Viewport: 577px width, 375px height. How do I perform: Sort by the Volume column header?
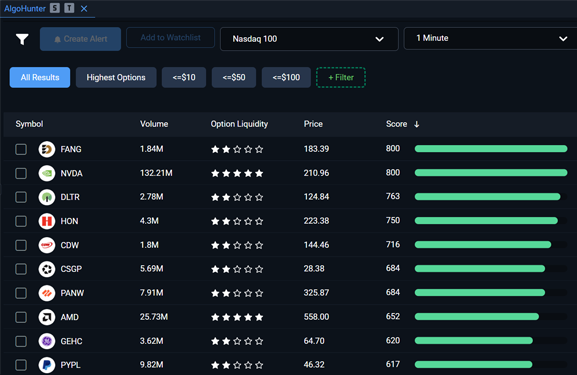point(154,124)
